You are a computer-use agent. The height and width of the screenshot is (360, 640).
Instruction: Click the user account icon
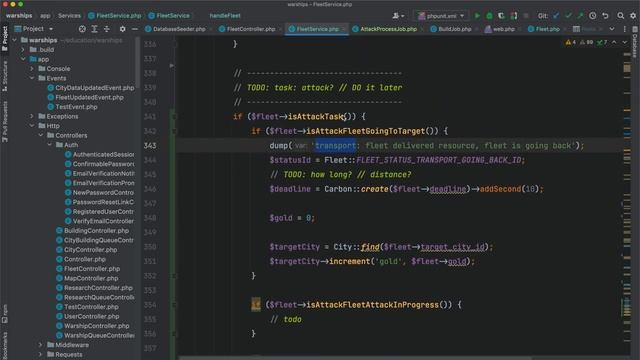pyautogui.click(x=398, y=16)
